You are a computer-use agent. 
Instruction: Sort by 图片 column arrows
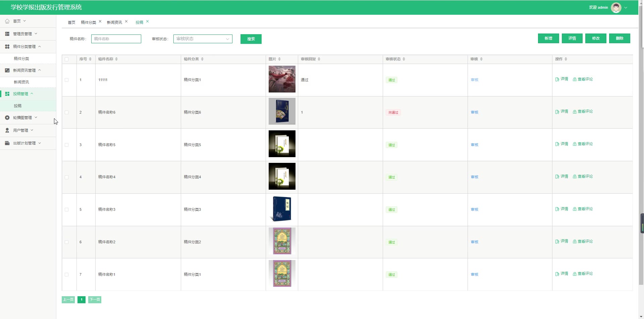tap(279, 59)
